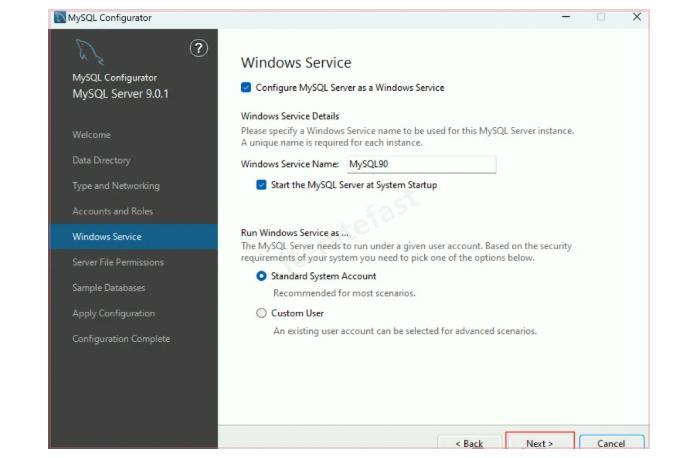Click the 'MySQL Server 9.0.1' sidebar text

[x=120, y=94]
